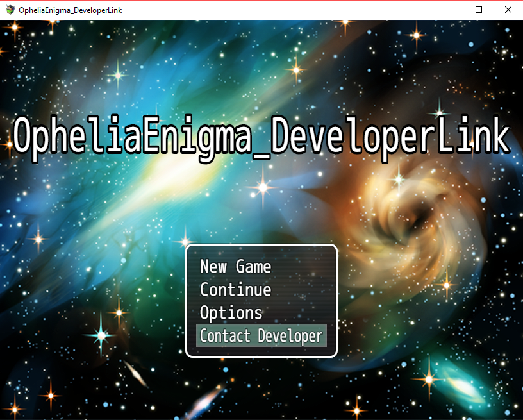Start a New Game from the title menu
Image resolution: width=523 pixels, height=420 pixels.
tap(261, 266)
